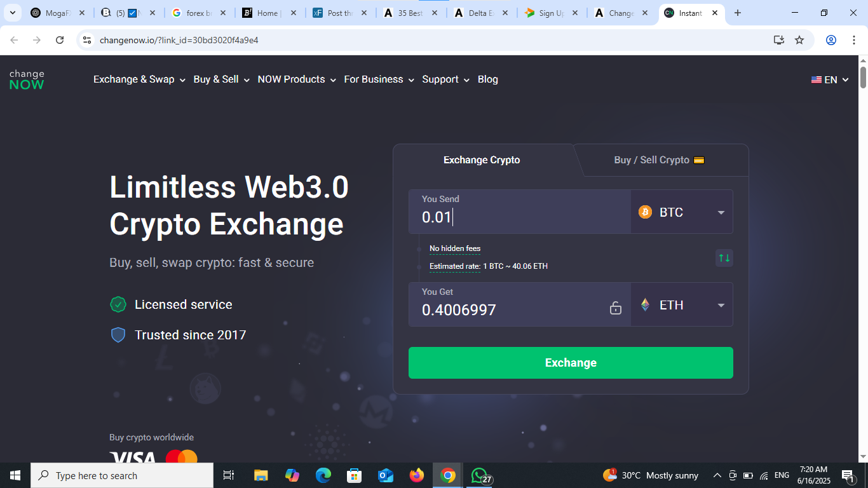Image resolution: width=868 pixels, height=488 pixels.
Task: Open the BTC currency dropdown arrow
Action: coord(721,212)
